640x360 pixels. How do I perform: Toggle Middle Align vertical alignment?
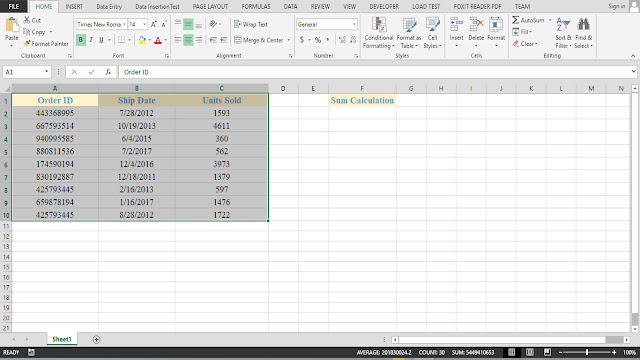[188, 24]
